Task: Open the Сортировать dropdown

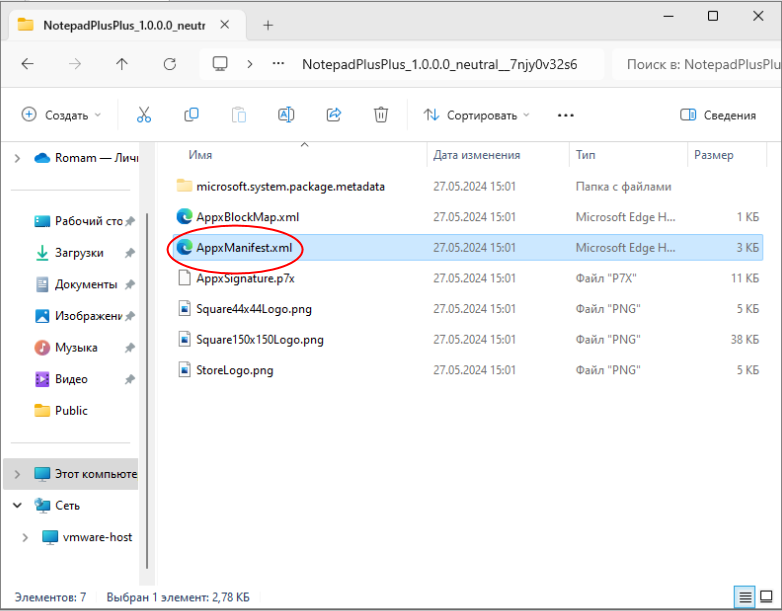Action: tap(476, 115)
